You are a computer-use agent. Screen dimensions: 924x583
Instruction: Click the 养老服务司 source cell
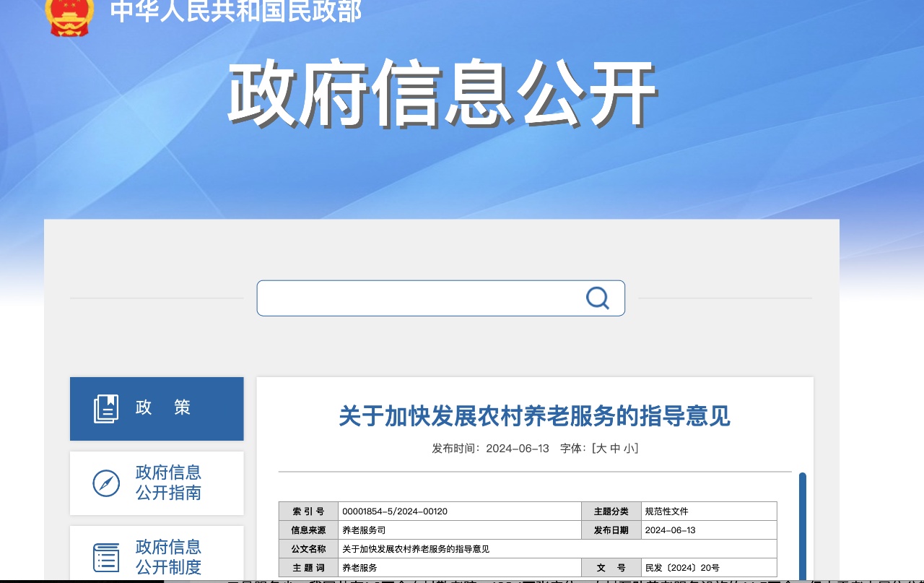(364, 530)
